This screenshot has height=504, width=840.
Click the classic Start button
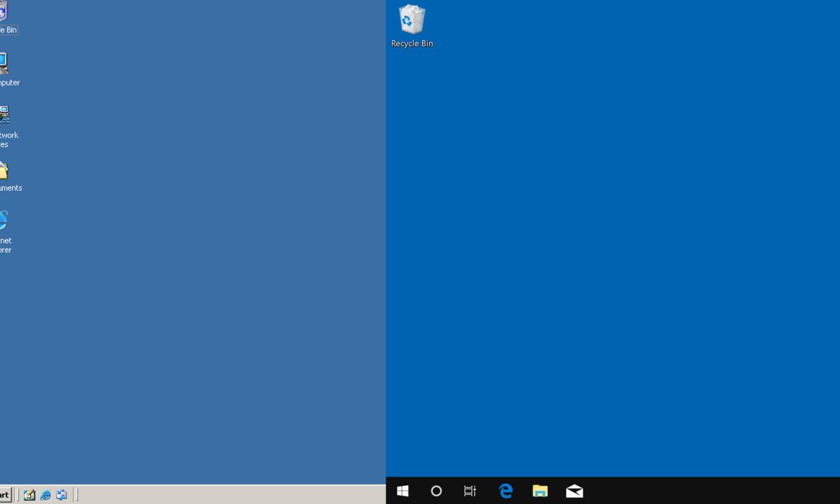(5, 495)
